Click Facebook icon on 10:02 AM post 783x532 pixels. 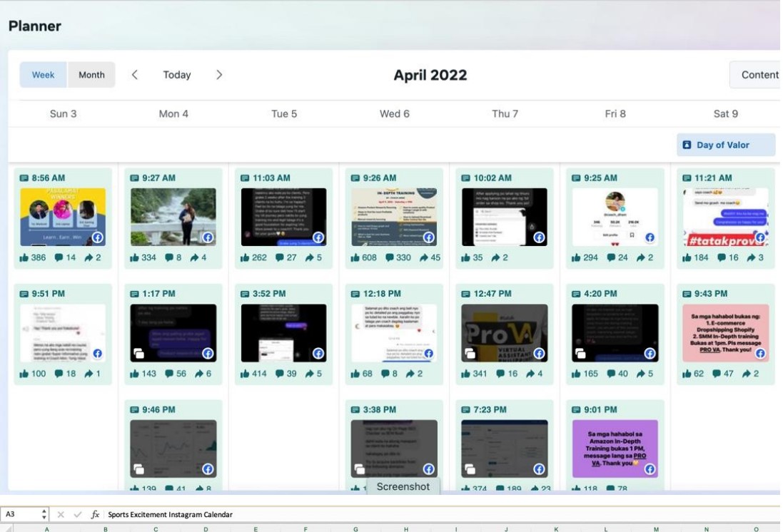pos(539,237)
